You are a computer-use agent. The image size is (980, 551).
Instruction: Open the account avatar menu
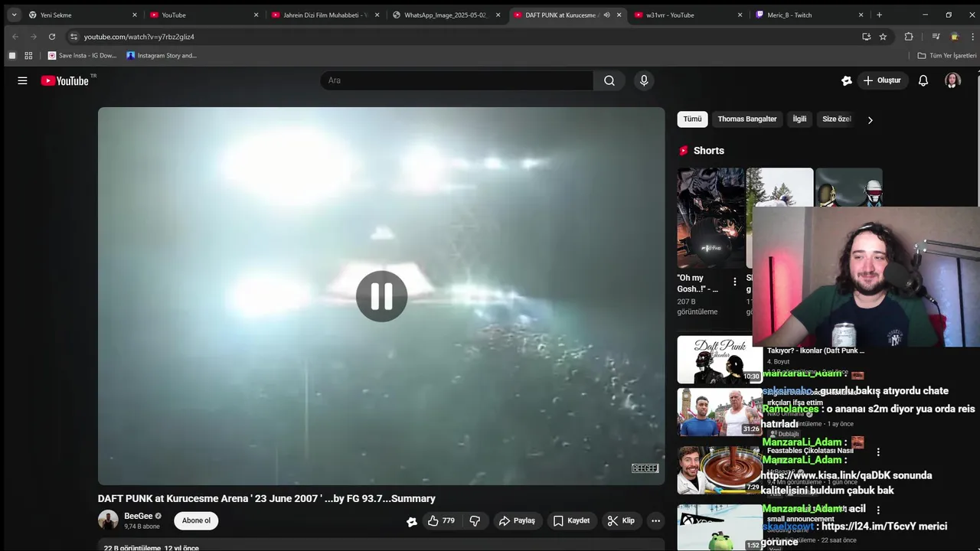pyautogui.click(x=952, y=80)
